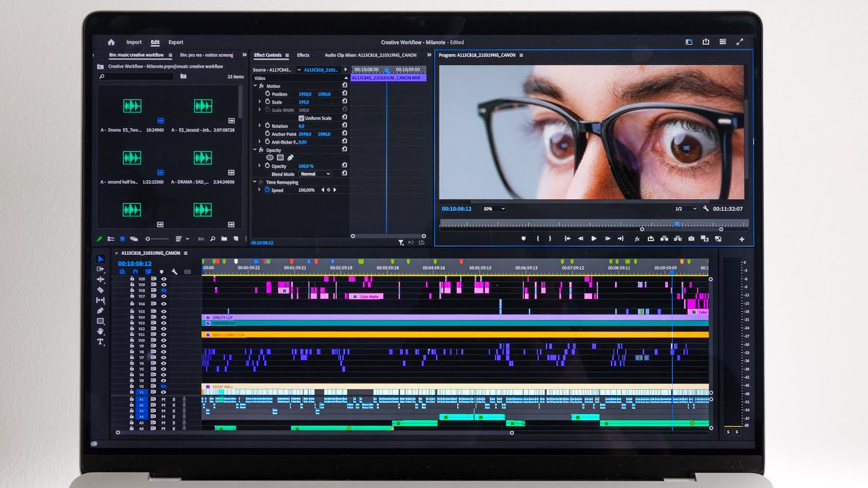Click Go to In point
This screenshot has height=488, width=868.
click(567, 239)
